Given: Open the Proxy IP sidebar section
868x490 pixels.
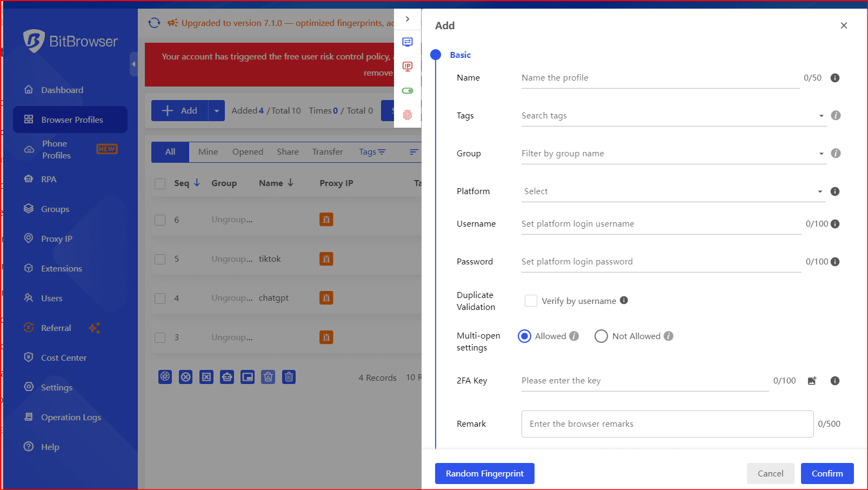Looking at the screenshot, I should tap(56, 239).
